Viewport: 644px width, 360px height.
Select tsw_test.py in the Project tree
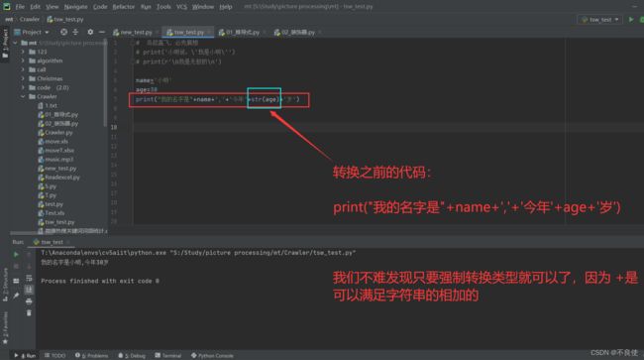coord(56,222)
